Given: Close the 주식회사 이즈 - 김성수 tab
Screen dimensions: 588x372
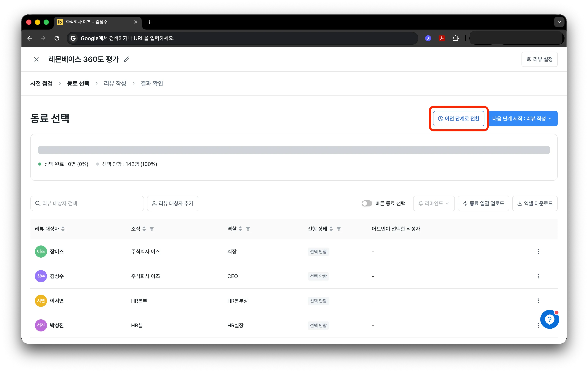Looking at the screenshot, I should click(x=136, y=22).
